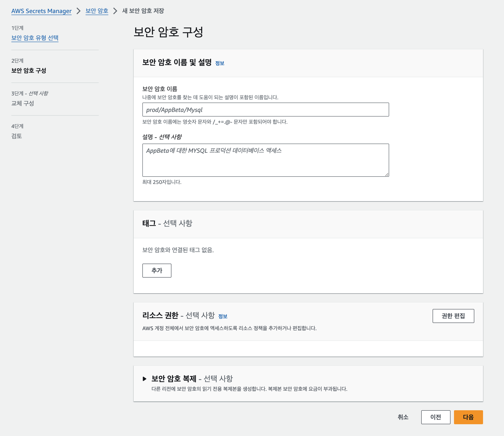Viewport: 504px width, 436px height.
Task: Grab the textarea resize handle corner
Action: pyautogui.click(x=387, y=174)
